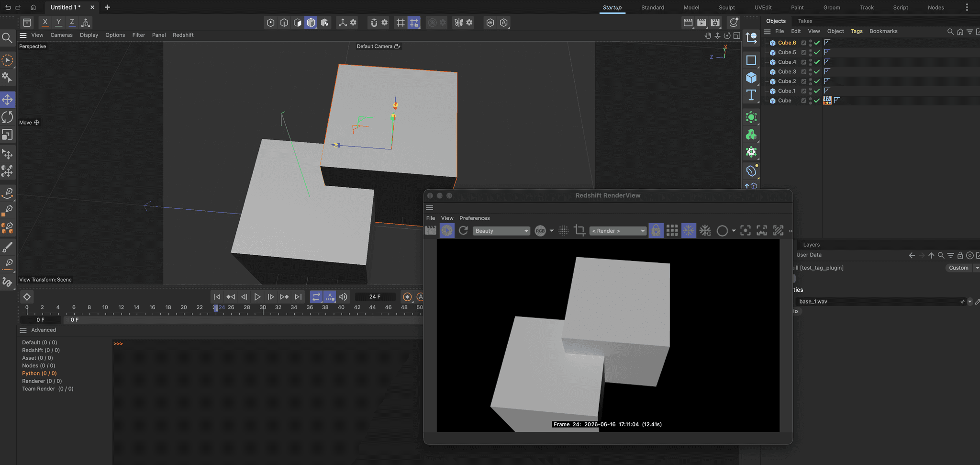980x465 pixels.
Task: Click the home icon in the Objects manager
Action: point(960,32)
